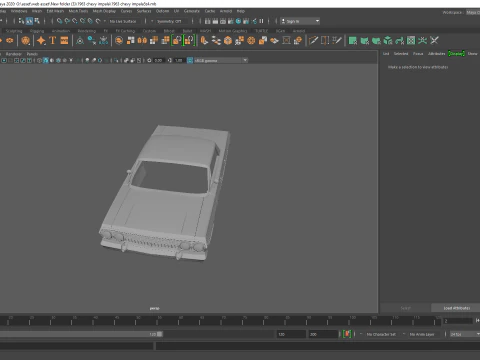
Task: Click the orange torus shelf icon
Action: click(9, 40)
